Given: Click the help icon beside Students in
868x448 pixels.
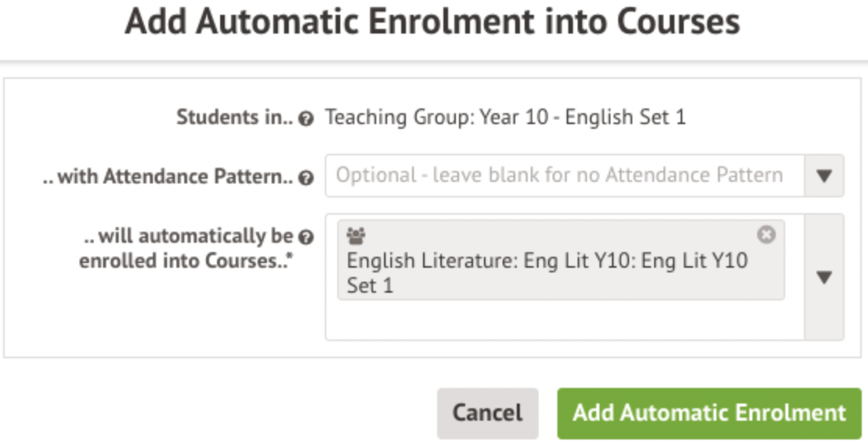Looking at the screenshot, I should click(307, 119).
